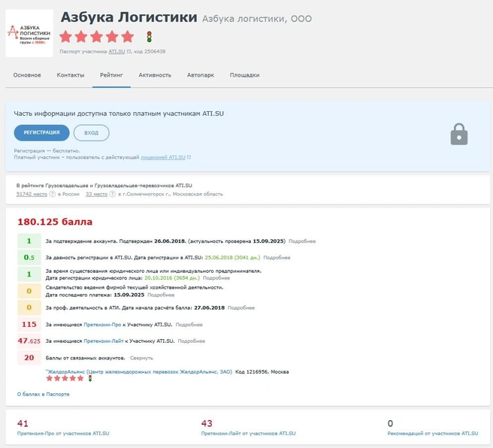The image size is (493, 448).
Task: Click the 0 recommendations count
Action: pyautogui.click(x=390, y=423)
